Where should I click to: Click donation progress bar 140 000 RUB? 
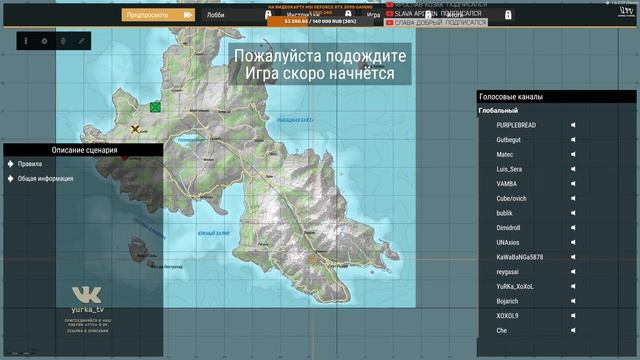pyautogui.click(x=320, y=21)
